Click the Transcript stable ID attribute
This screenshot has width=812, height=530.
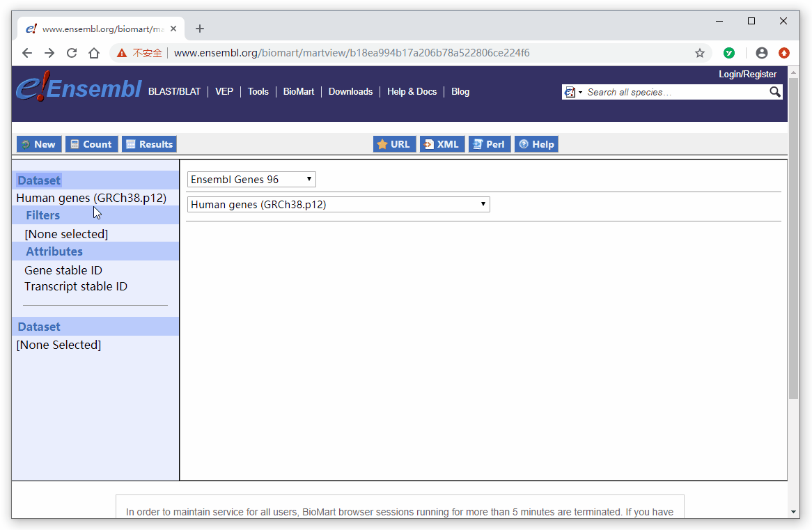[76, 286]
